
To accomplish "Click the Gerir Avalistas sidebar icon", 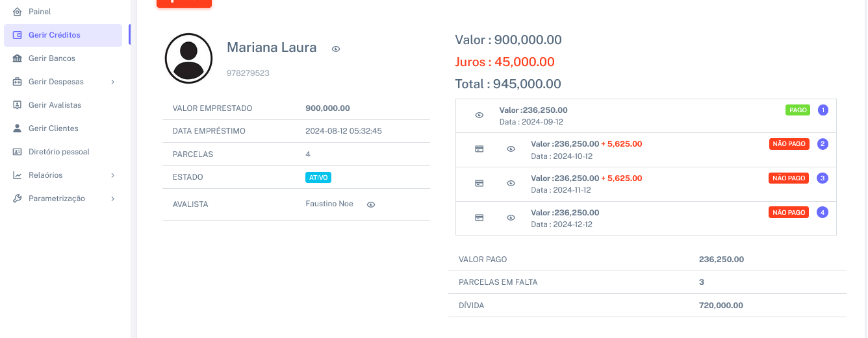I will pyautogui.click(x=18, y=105).
